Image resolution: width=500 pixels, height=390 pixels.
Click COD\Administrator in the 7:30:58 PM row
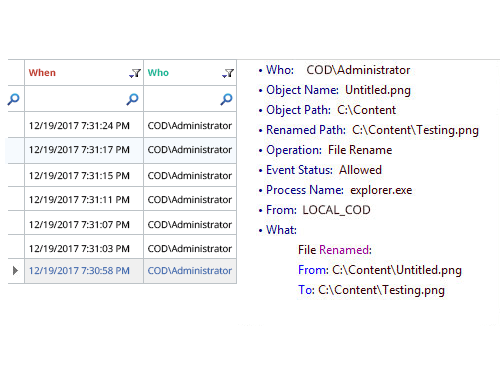pyautogui.click(x=190, y=271)
